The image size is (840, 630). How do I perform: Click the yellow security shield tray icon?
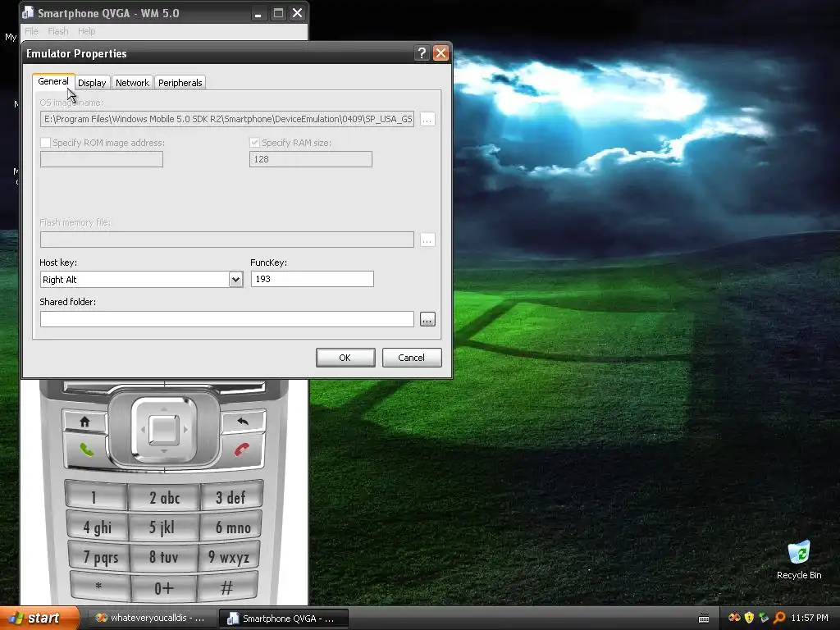click(749, 618)
